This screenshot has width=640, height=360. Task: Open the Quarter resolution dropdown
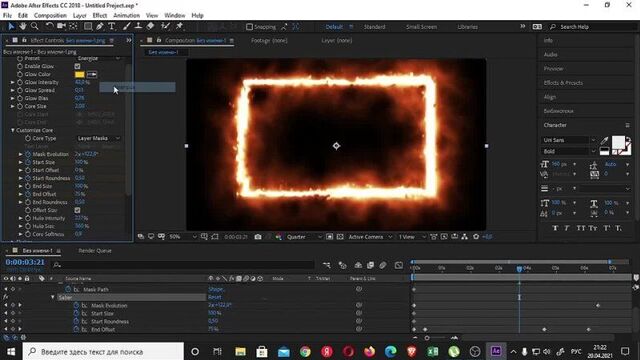tap(304, 237)
